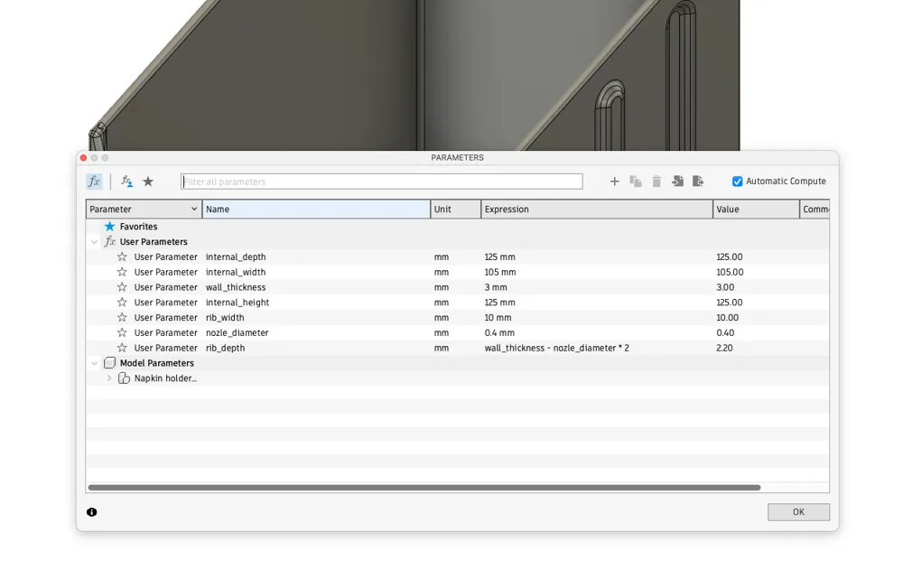This screenshot has height=588, width=903.
Task: Click the fx icon beside User Parameters
Action: pyautogui.click(x=109, y=241)
